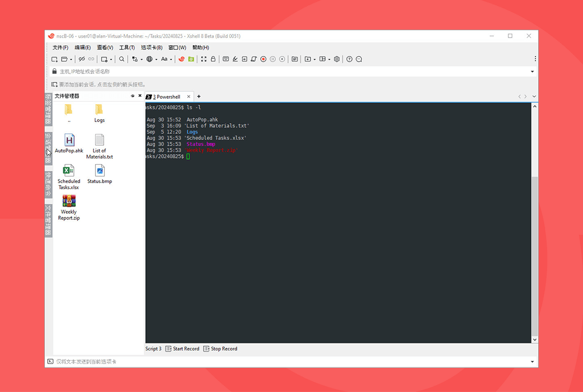This screenshot has width=583, height=392.
Task: Click the New Session icon in toolbar
Action: tap(54, 59)
